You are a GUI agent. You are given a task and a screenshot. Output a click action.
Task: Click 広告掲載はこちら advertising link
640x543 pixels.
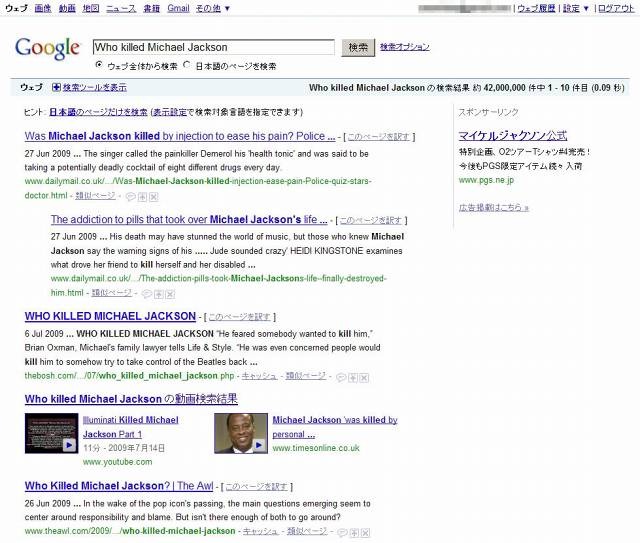click(x=493, y=207)
